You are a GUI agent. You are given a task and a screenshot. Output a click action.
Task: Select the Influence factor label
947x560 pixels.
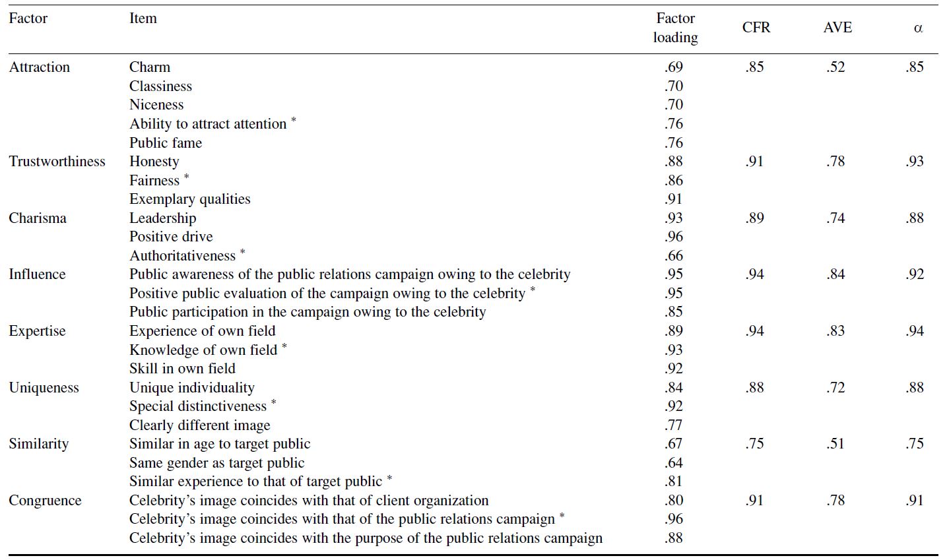click(38, 274)
